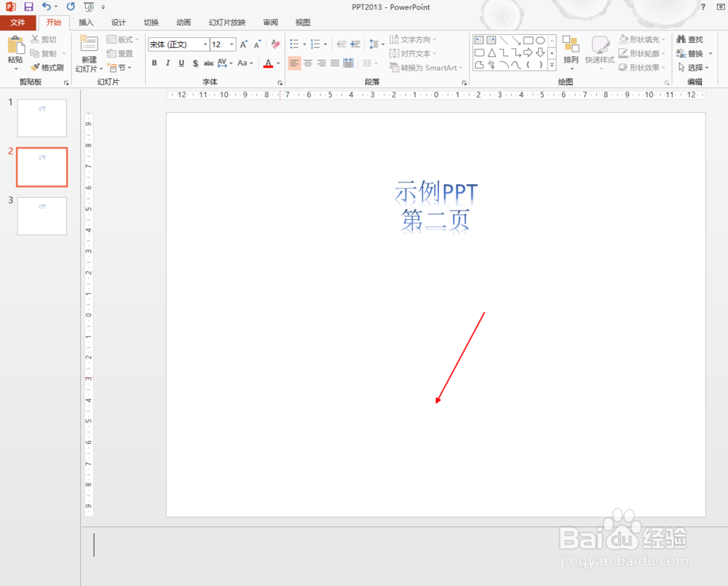Click the Arrange (排列) button
Image resolution: width=728 pixels, height=586 pixels.
coord(571,53)
